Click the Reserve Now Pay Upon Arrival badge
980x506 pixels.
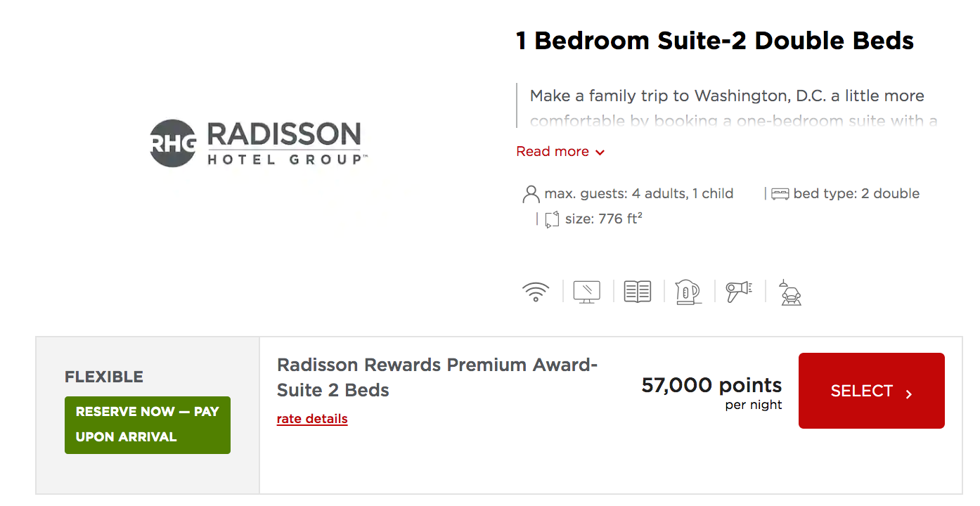148,424
